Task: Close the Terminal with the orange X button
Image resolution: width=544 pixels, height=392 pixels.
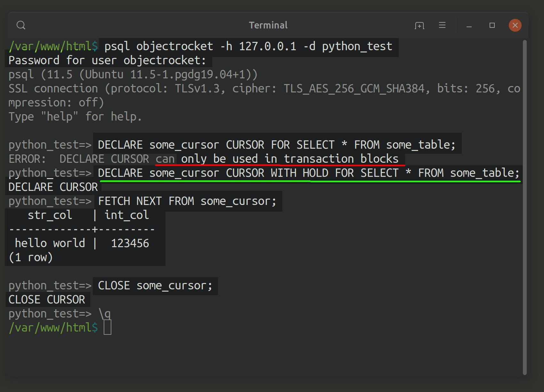Action: point(515,25)
